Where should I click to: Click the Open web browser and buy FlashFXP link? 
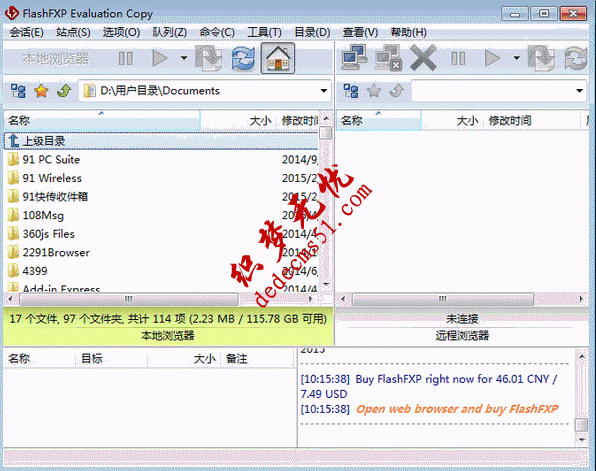[457, 409]
